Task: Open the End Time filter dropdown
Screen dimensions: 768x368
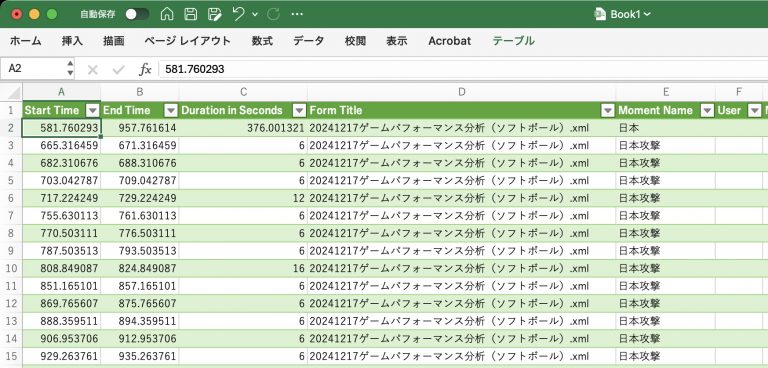Action: coord(170,111)
